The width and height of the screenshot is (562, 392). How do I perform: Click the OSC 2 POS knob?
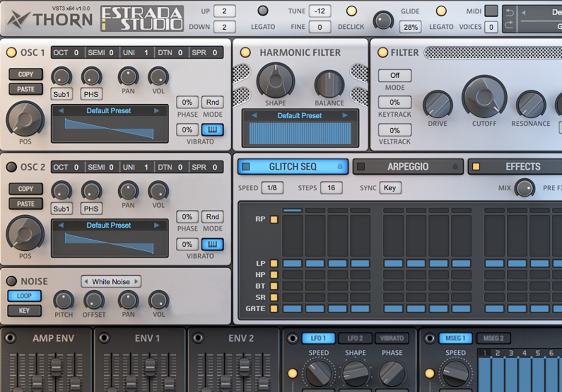click(x=25, y=234)
